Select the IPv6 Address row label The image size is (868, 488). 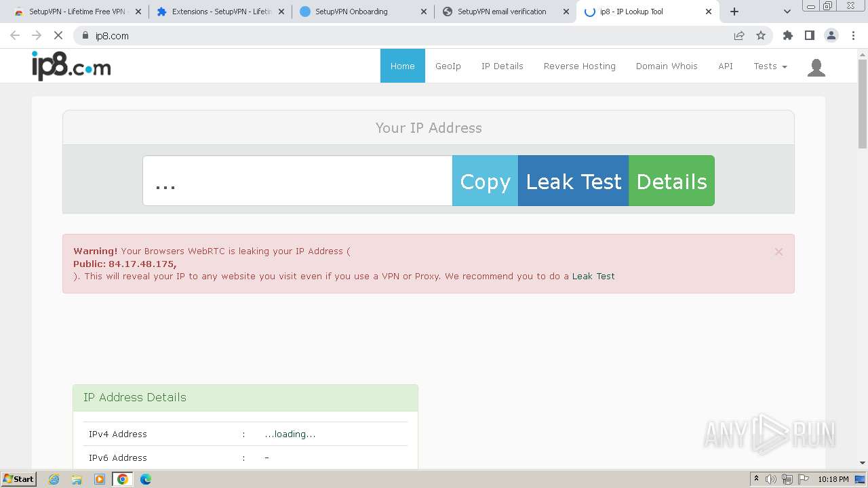pyautogui.click(x=118, y=457)
